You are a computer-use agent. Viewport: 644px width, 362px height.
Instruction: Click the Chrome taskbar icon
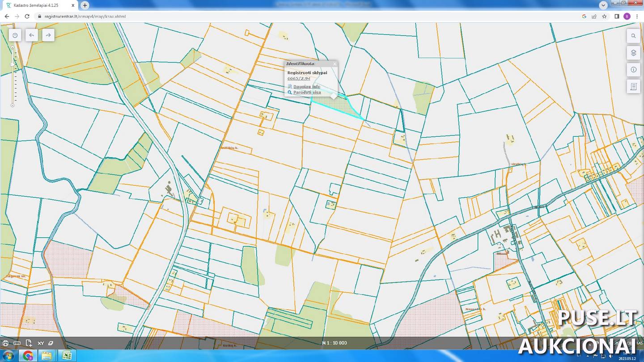coord(28,356)
